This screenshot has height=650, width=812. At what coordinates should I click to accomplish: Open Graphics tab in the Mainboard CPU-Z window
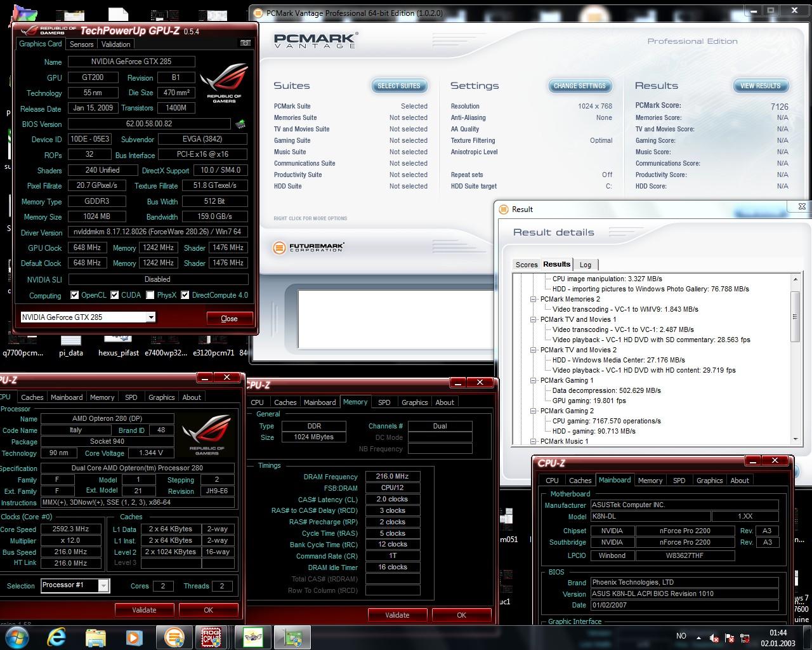click(x=709, y=481)
